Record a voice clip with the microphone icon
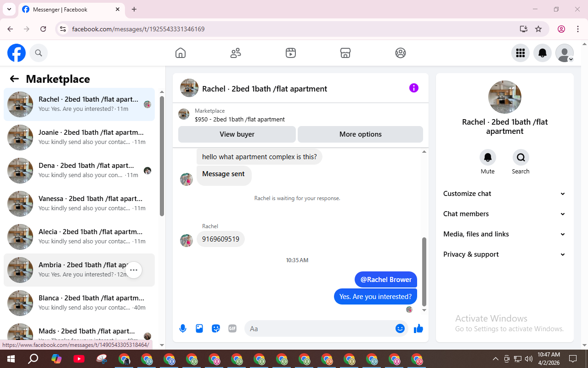Screen dimensions: 588x368 183,328
